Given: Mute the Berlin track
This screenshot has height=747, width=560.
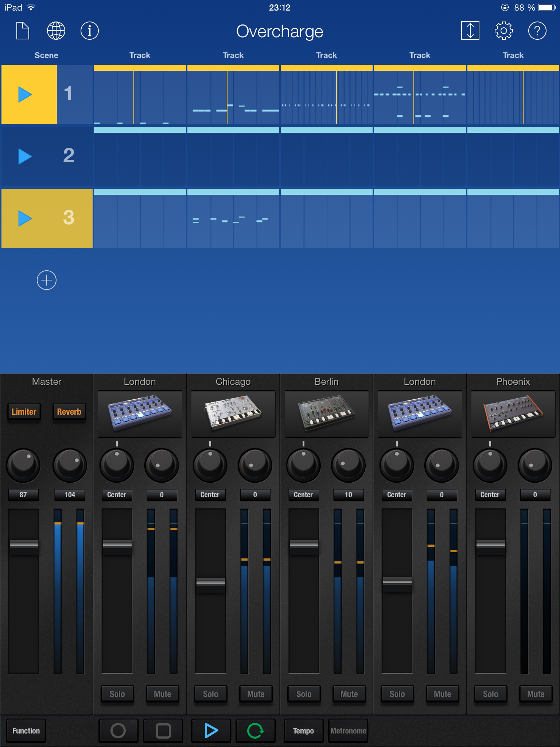Looking at the screenshot, I should 349,694.
